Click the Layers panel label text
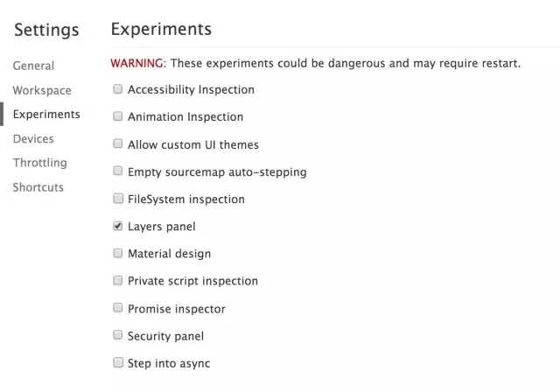560x392 pixels. (162, 227)
